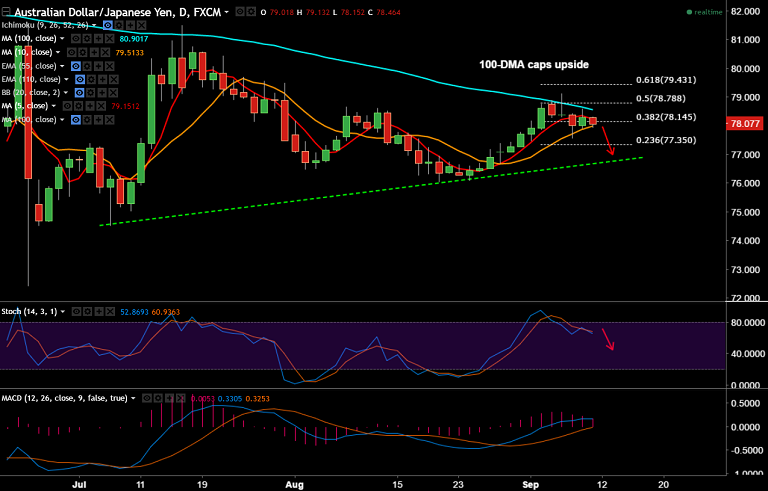Click the MA (5, close) value 79.1512
Viewport: 768px width, 491px height.
(125, 106)
